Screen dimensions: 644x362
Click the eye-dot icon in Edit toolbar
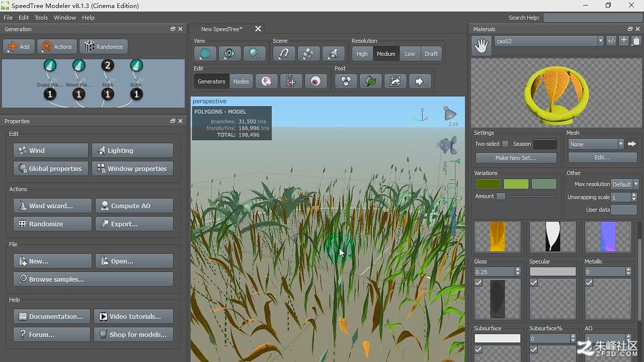point(316,81)
